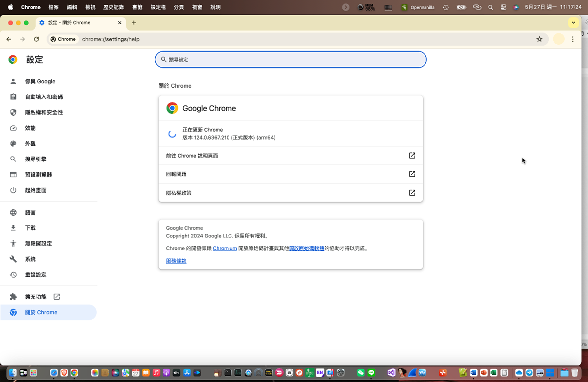Go to 預設瀏覽器 settings
Screen dimensions: 588x382
coord(38,175)
